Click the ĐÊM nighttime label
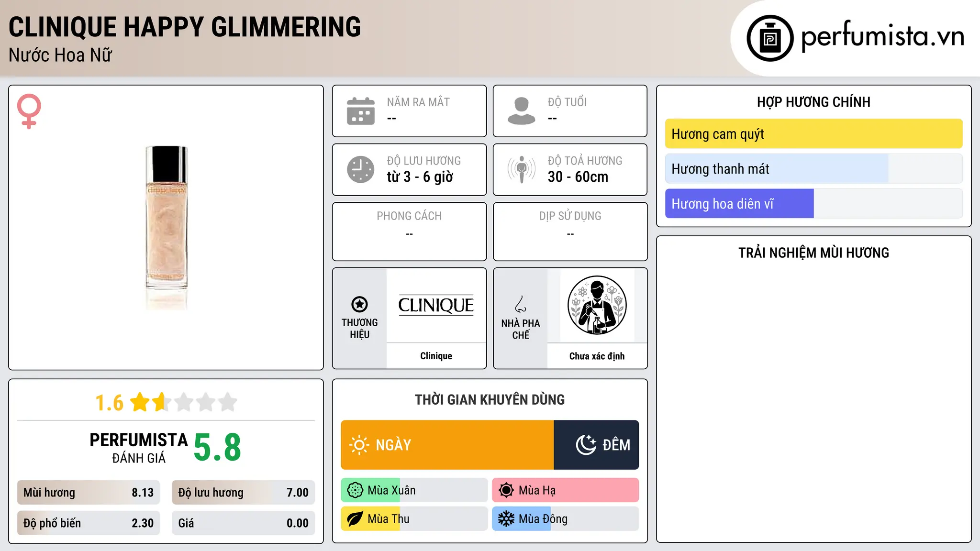Screen dimensions: 980x551 (x=616, y=445)
